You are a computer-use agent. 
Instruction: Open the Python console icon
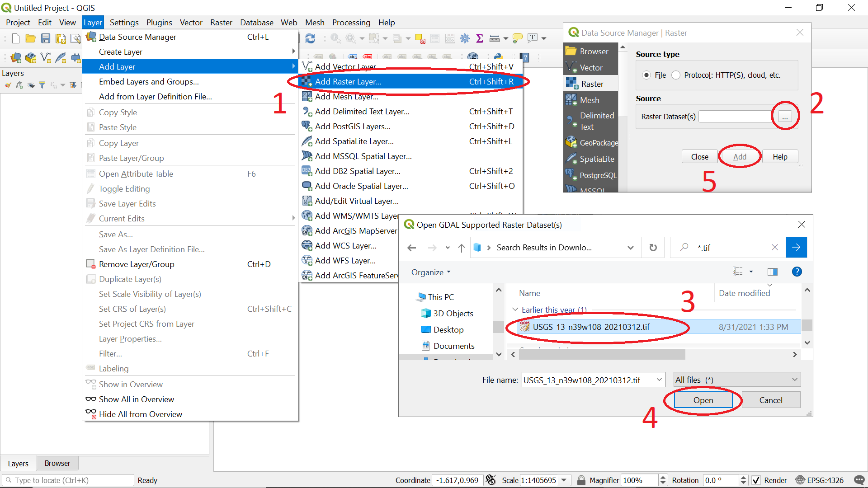pos(499,57)
